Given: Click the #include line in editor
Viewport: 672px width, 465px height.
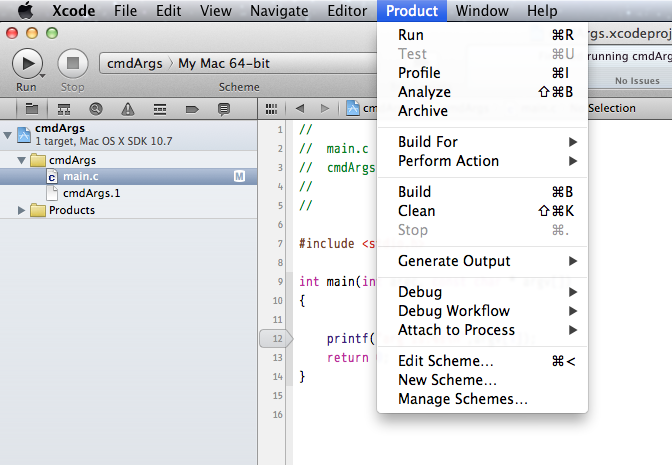Looking at the screenshot, I should coord(337,243).
